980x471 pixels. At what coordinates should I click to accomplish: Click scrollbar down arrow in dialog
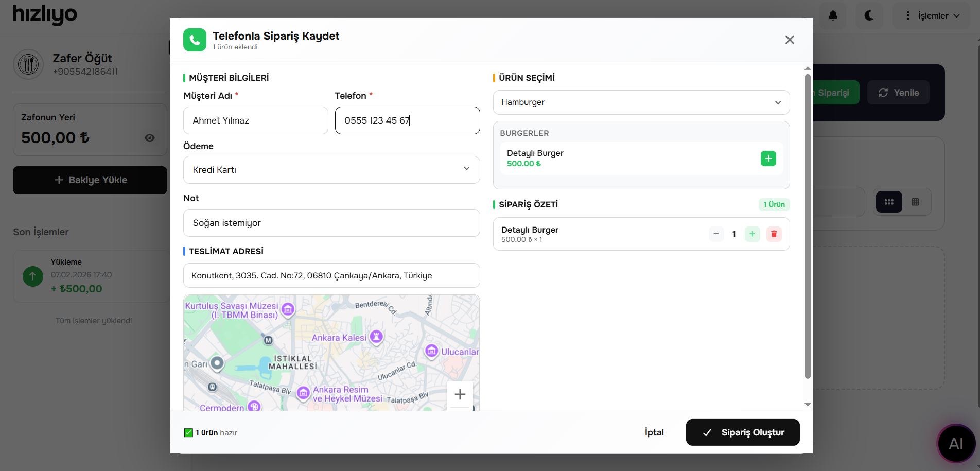click(808, 405)
